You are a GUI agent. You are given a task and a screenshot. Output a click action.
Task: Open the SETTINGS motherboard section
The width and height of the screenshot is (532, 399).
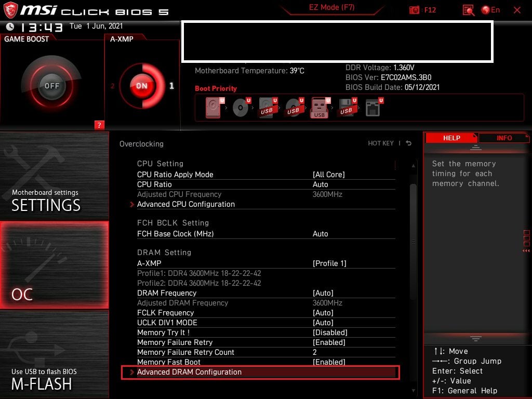[x=54, y=176]
